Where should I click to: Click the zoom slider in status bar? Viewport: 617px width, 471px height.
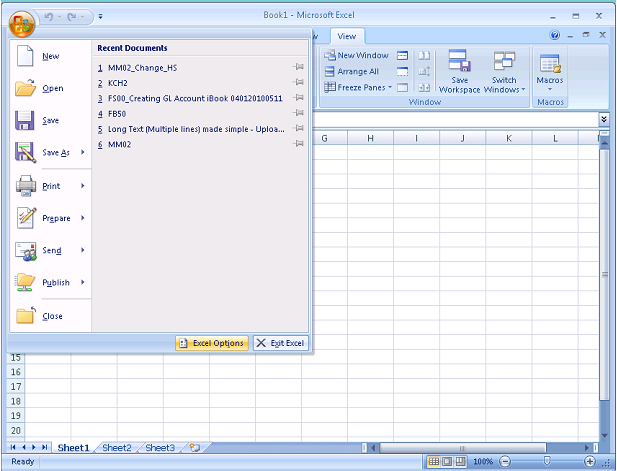click(x=546, y=461)
